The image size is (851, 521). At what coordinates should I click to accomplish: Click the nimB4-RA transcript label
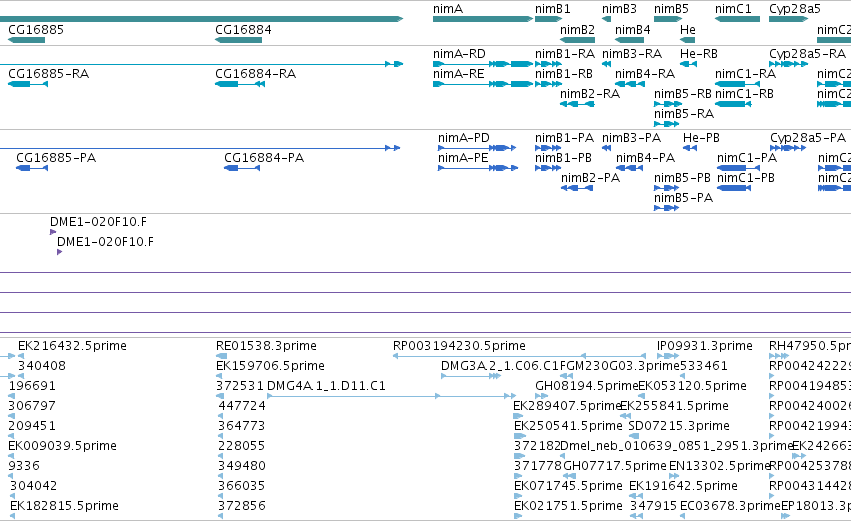(645, 74)
